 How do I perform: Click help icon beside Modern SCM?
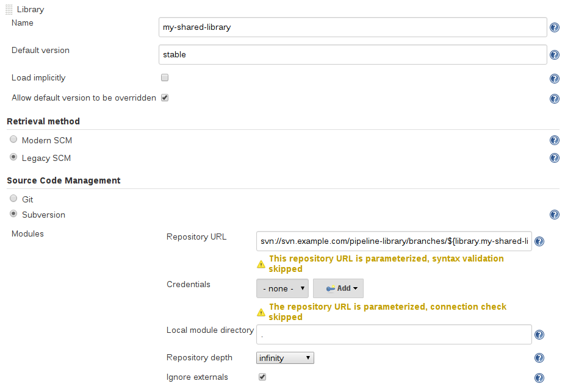[x=555, y=140]
